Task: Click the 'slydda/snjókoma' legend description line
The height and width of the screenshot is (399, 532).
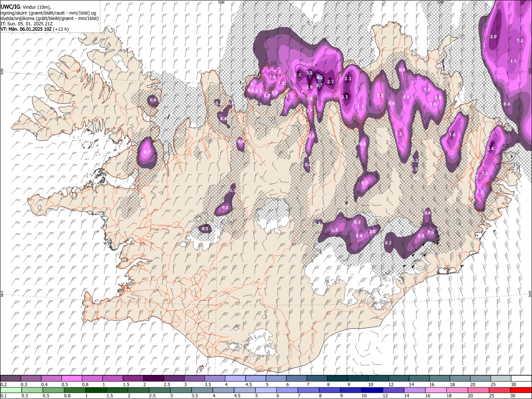Action: click(49, 18)
